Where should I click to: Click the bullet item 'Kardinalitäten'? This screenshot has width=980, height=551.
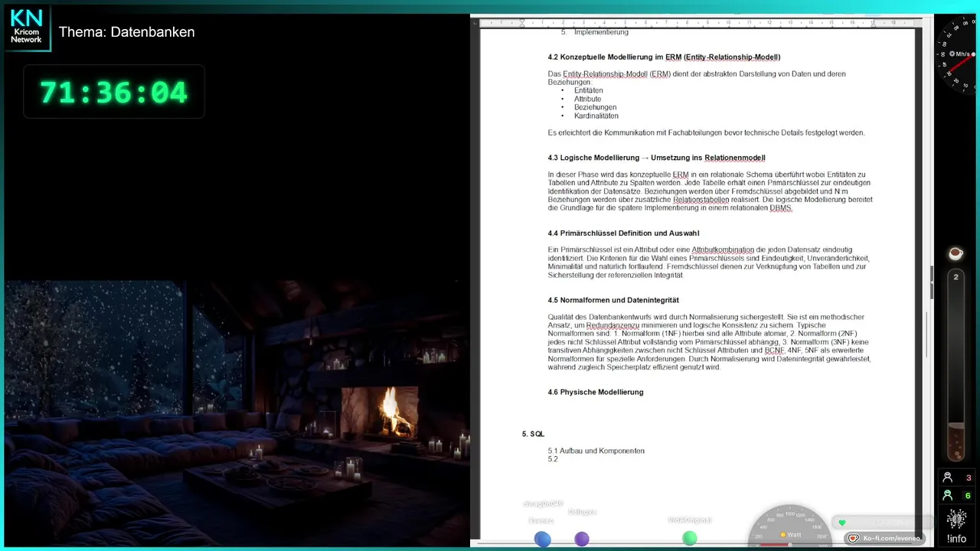tap(596, 116)
